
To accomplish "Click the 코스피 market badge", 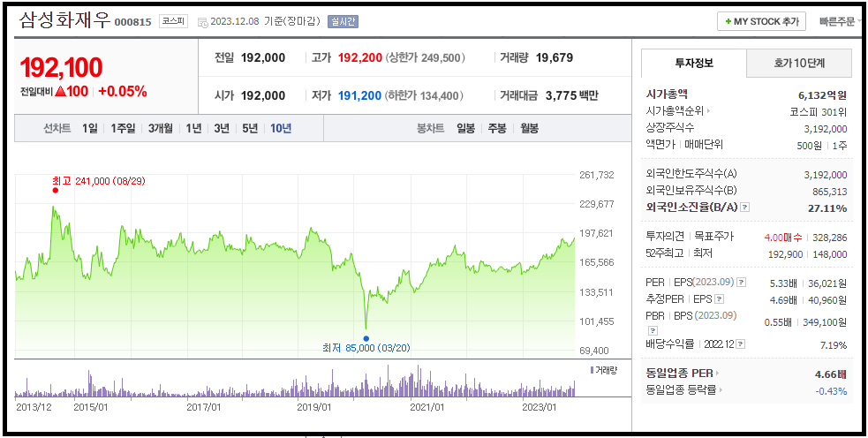I will [x=173, y=21].
